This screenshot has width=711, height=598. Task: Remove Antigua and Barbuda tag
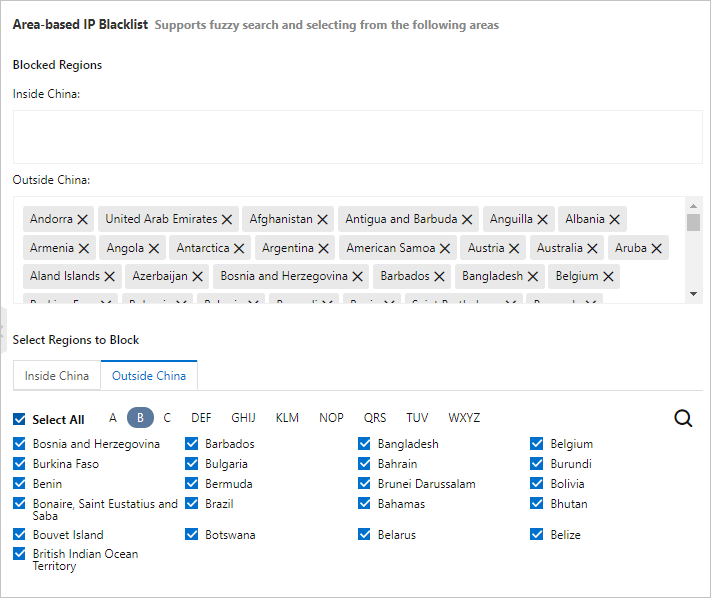pos(467,219)
